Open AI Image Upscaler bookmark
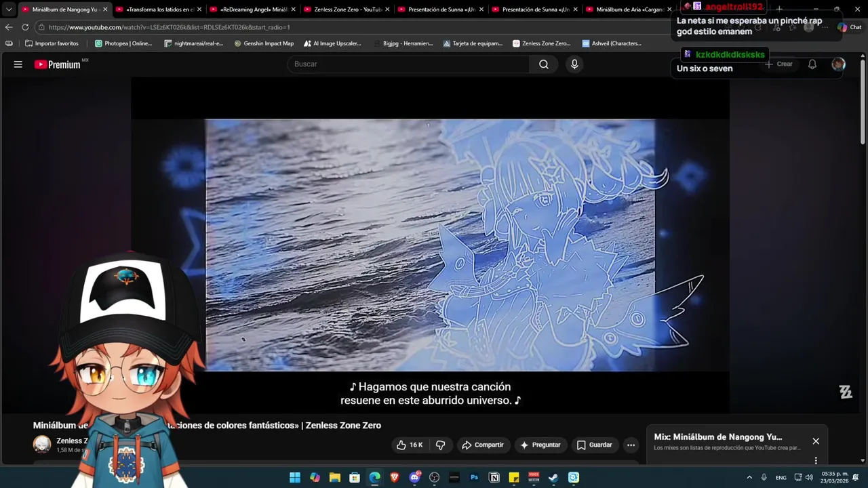 click(x=332, y=43)
